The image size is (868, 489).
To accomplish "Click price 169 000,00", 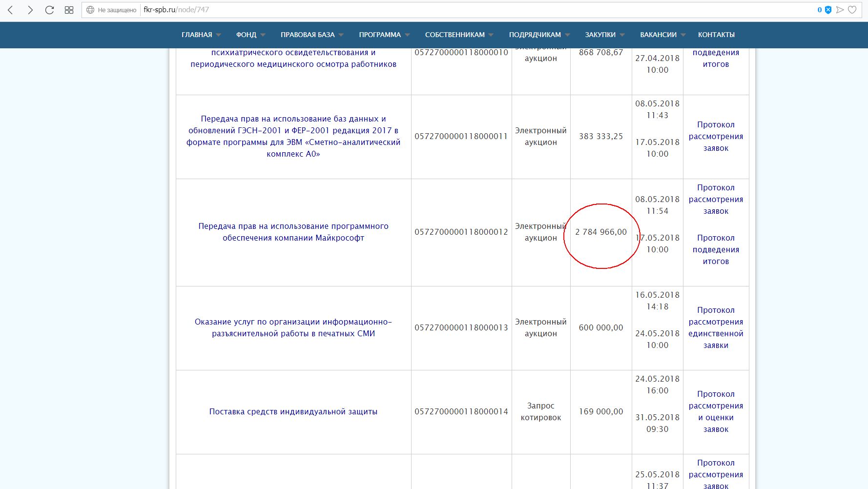I will (601, 411).
